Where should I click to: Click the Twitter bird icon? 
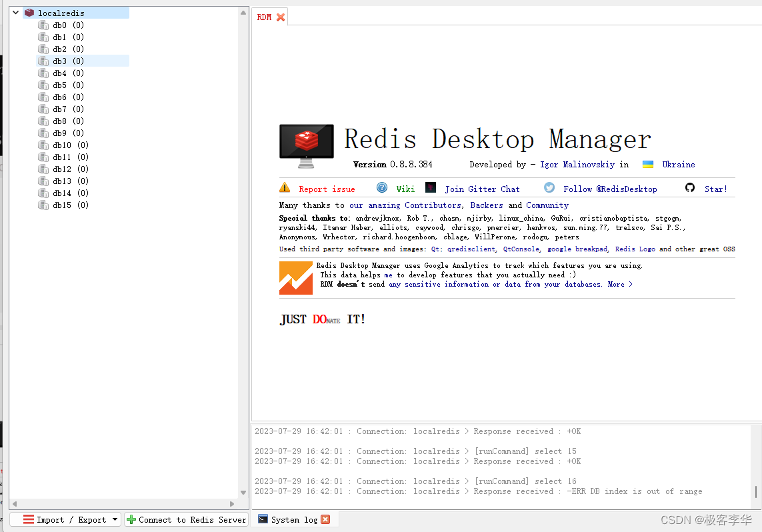[x=549, y=187]
